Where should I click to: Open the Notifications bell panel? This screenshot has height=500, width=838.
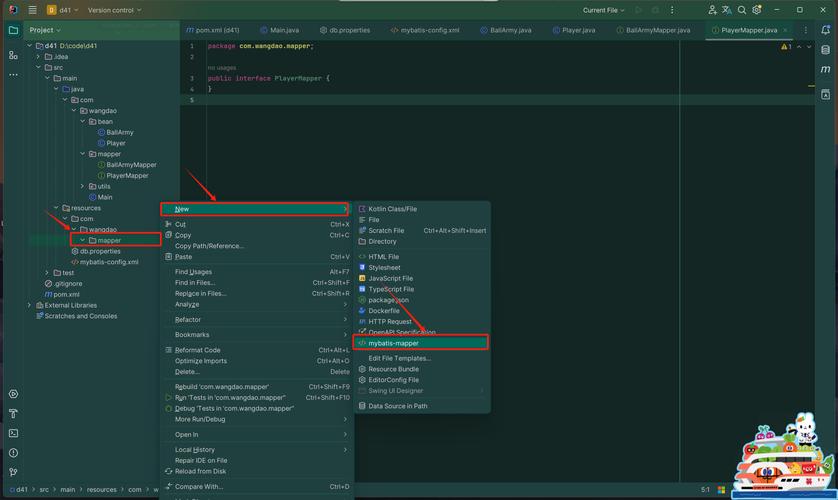point(826,30)
